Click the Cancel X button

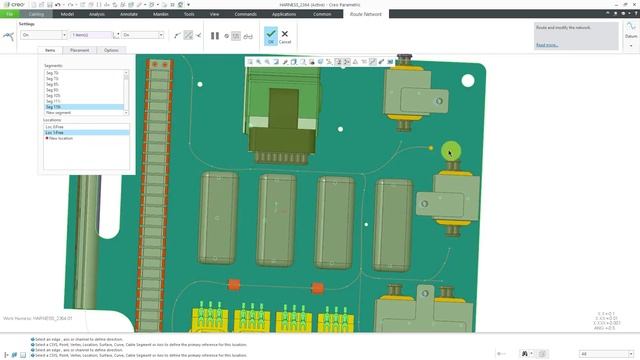285,36
